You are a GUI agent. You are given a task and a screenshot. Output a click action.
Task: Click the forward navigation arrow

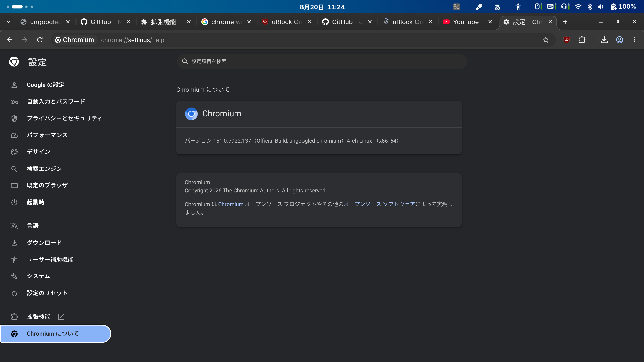tap(25, 40)
